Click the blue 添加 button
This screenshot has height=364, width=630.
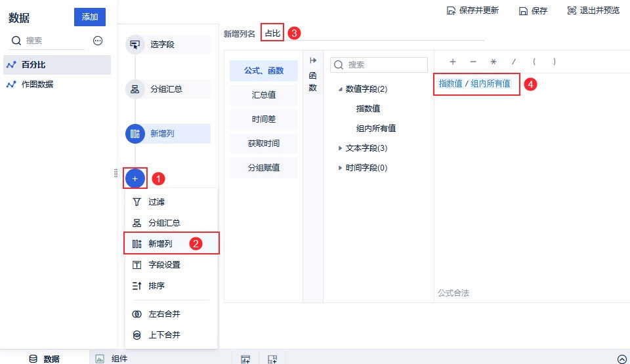[x=90, y=17]
